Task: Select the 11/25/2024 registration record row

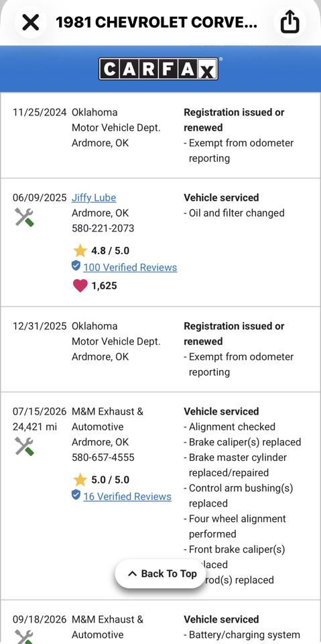Action: [161, 136]
